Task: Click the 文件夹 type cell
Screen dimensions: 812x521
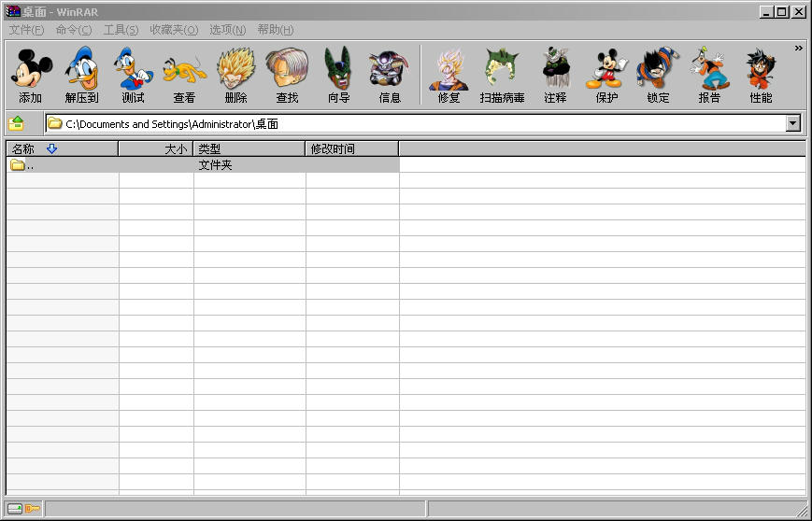Action: pos(216,165)
